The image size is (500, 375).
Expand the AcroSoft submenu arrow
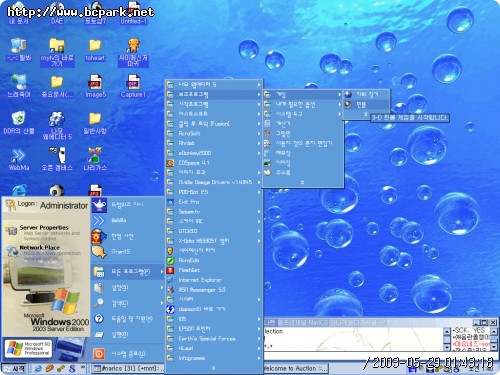pyautogui.click(x=259, y=134)
